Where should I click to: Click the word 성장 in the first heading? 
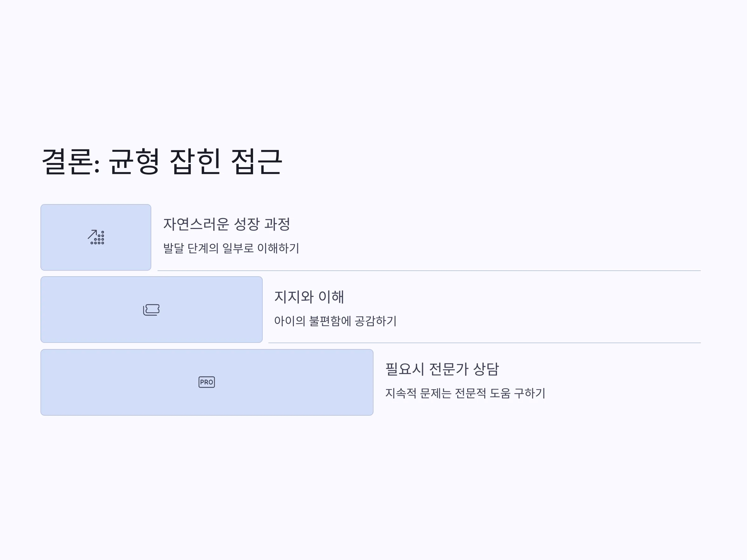coord(247,224)
